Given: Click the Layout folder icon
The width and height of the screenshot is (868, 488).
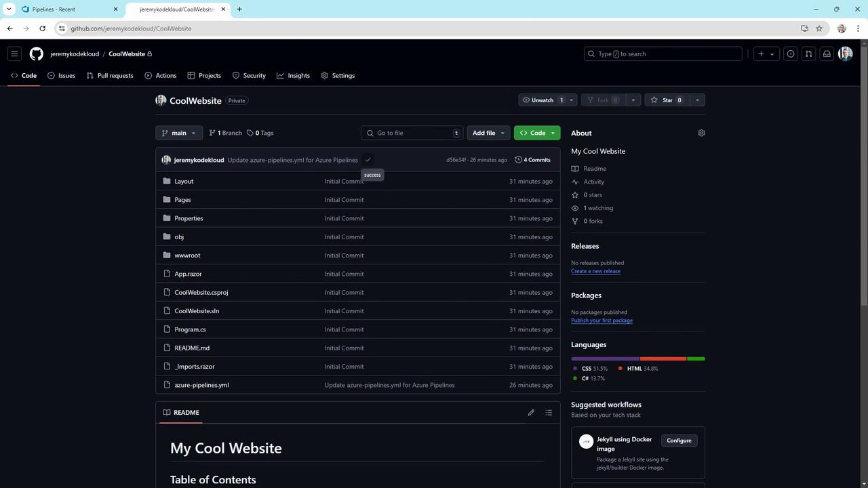Looking at the screenshot, I should 167,181.
